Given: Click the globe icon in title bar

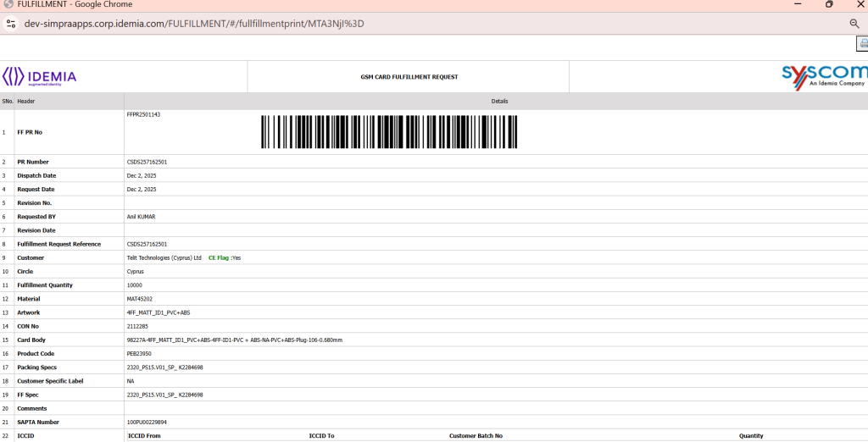Looking at the screenshot, I should pos(8,4).
